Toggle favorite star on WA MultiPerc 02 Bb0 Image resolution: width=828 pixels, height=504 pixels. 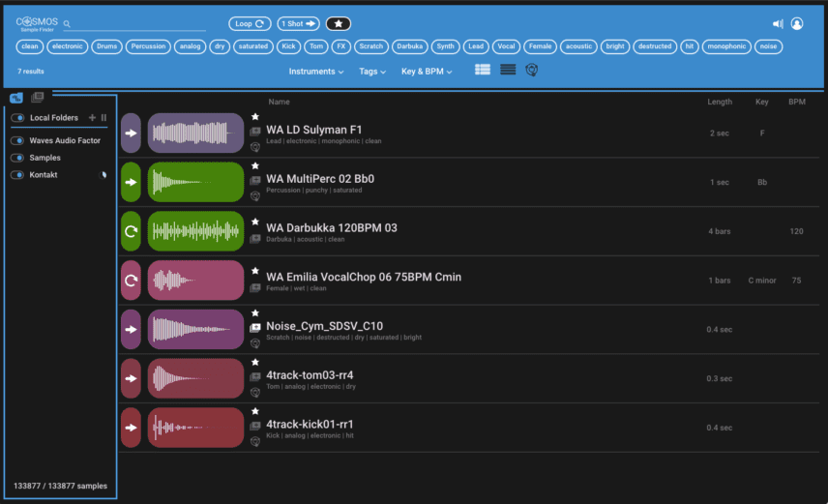(255, 165)
